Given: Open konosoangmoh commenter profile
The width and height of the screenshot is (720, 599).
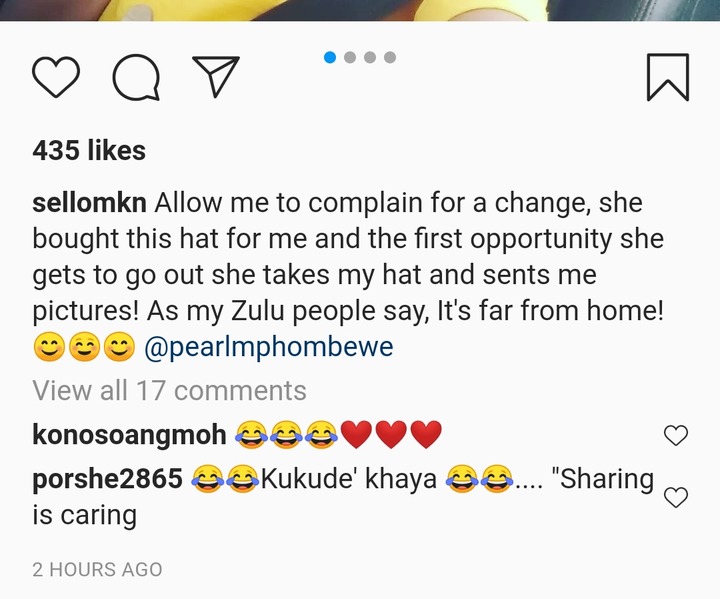Looking at the screenshot, I should 129,435.
